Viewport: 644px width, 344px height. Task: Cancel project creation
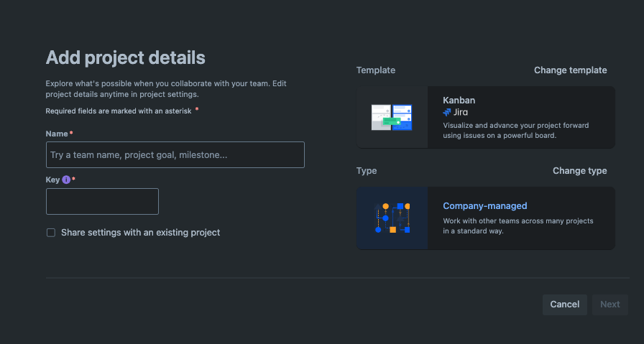click(x=565, y=305)
